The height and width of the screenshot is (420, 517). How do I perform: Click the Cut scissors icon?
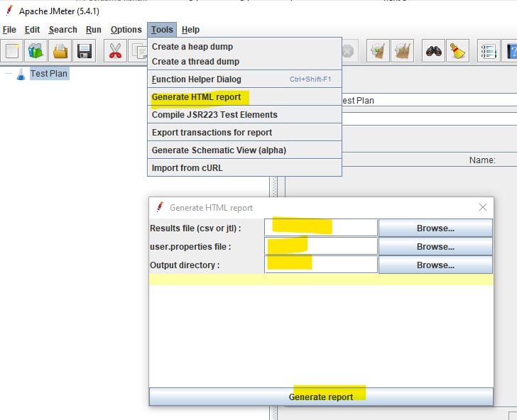coord(115,51)
